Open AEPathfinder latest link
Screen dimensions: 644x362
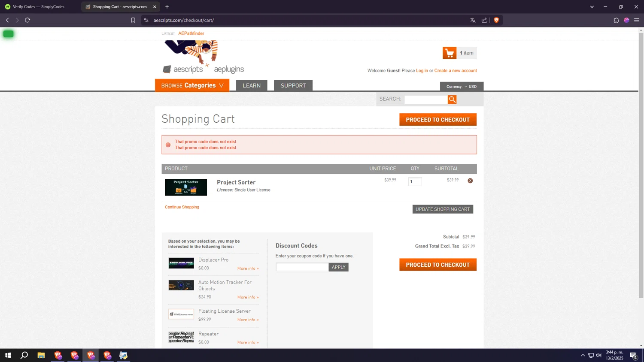(x=191, y=33)
